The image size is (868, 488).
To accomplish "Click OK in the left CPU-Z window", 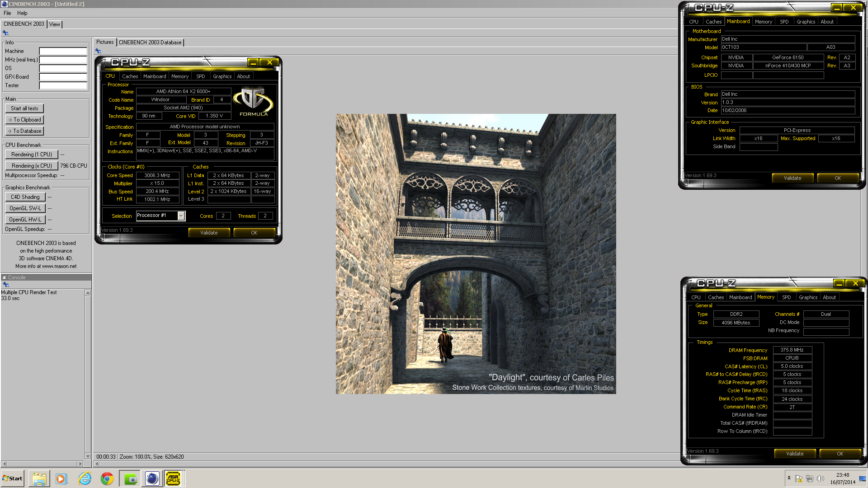I will coord(254,233).
